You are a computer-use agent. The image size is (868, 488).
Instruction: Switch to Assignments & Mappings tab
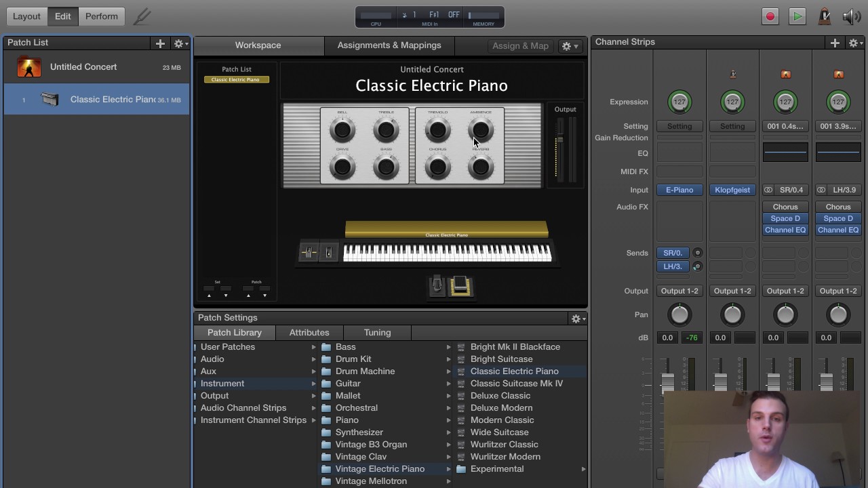pos(389,45)
